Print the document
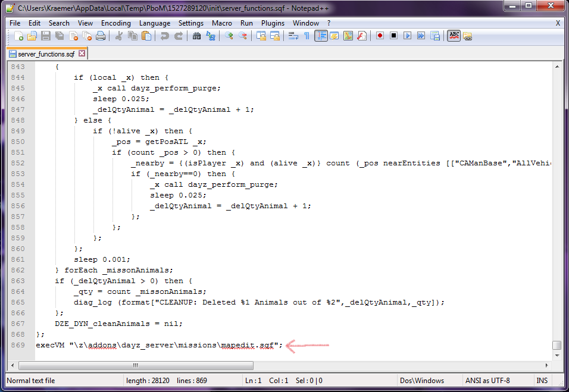569x392 pixels. (101, 36)
